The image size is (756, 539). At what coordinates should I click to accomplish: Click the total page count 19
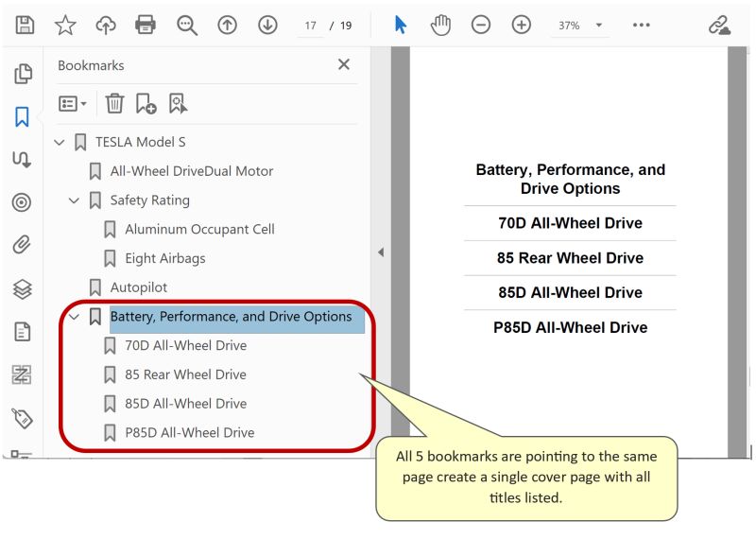[346, 26]
